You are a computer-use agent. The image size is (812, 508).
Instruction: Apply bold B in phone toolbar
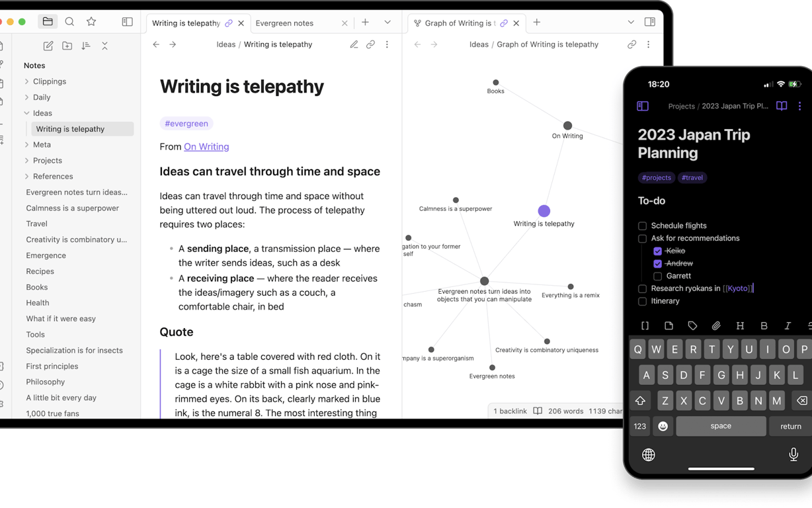click(x=764, y=325)
